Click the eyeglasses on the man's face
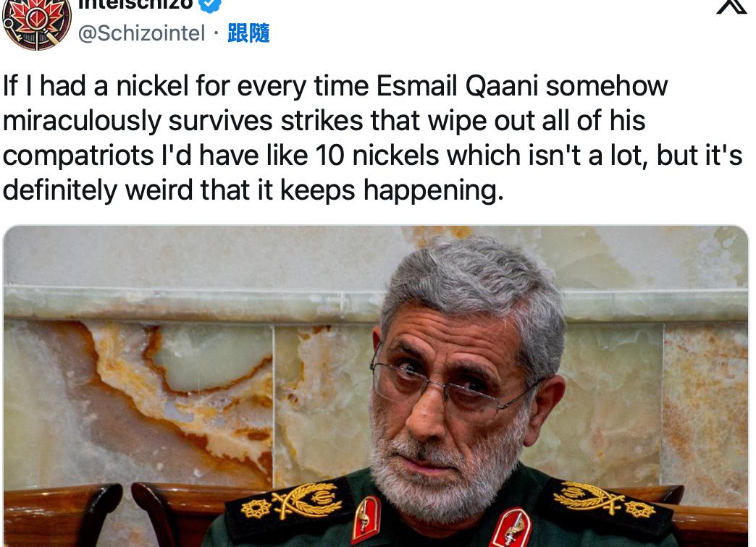The width and height of the screenshot is (756, 547). click(x=455, y=386)
